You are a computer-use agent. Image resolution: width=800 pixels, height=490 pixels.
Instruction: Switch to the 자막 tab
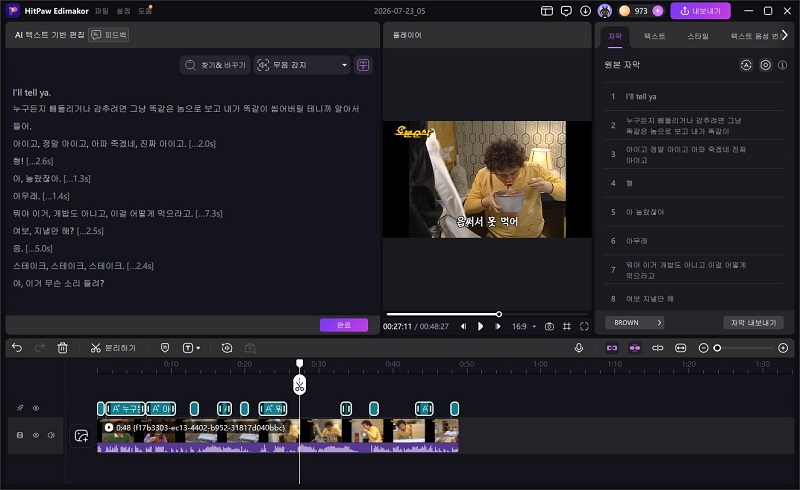coord(615,36)
